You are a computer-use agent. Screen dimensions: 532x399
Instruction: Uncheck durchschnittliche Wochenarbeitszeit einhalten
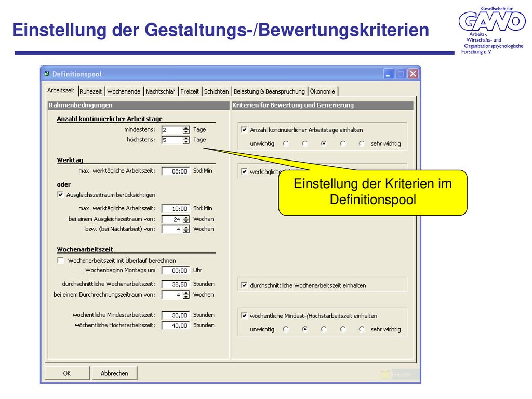click(x=244, y=285)
